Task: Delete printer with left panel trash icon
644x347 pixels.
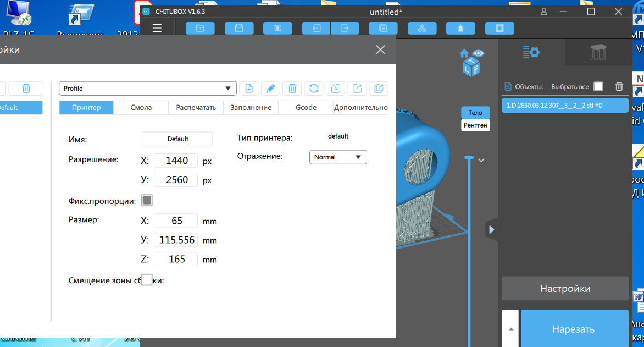Action: click(x=26, y=89)
